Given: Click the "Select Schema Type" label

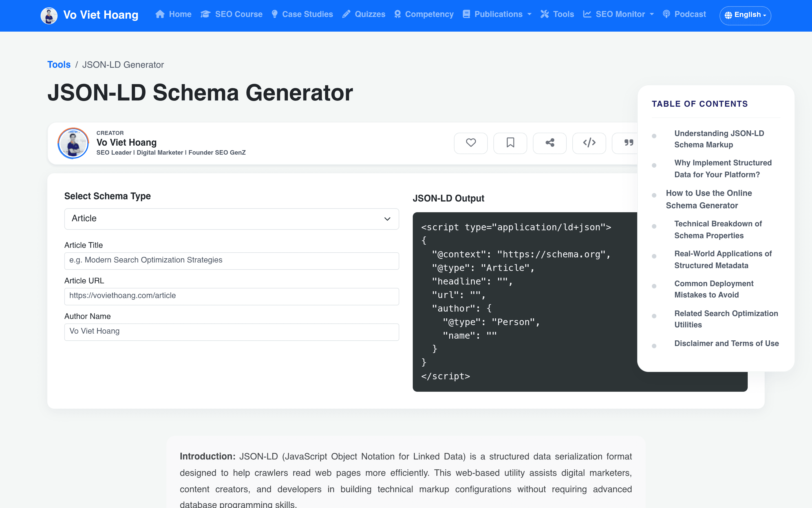Looking at the screenshot, I should (x=107, y=196).
